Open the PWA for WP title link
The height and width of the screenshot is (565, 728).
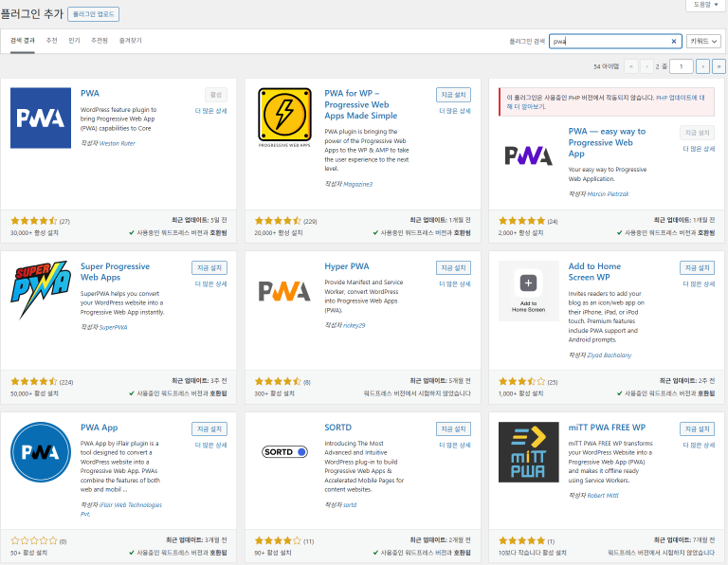click(x=361, y=104)
